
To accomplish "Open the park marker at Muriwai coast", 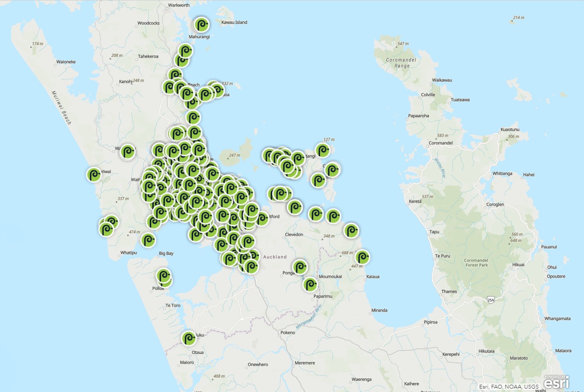I will pos(94,174).
